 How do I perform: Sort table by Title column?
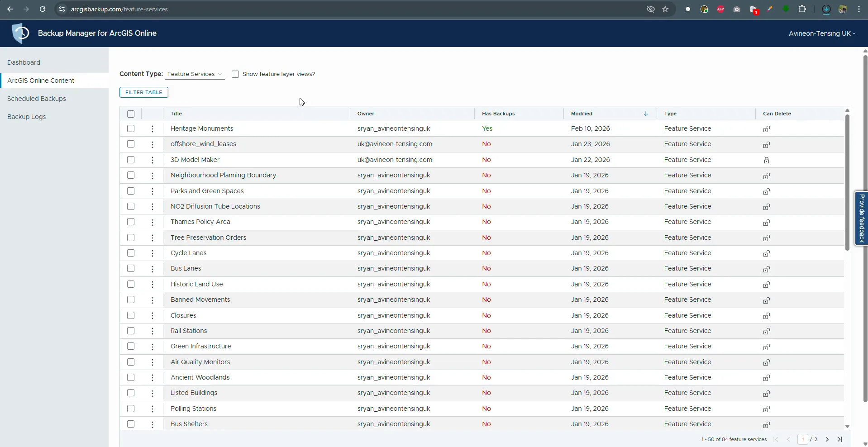coord(176,114)
